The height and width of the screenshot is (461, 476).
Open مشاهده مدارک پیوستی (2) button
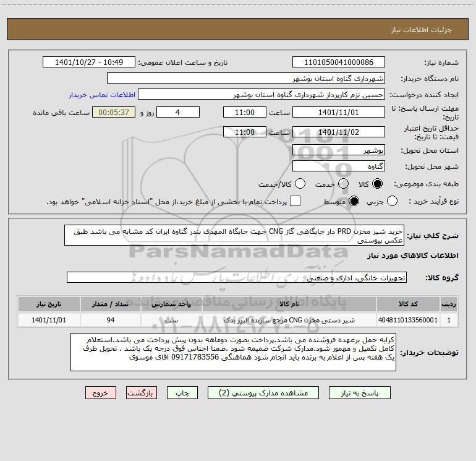pyautogui.click(x=263, y=393)
